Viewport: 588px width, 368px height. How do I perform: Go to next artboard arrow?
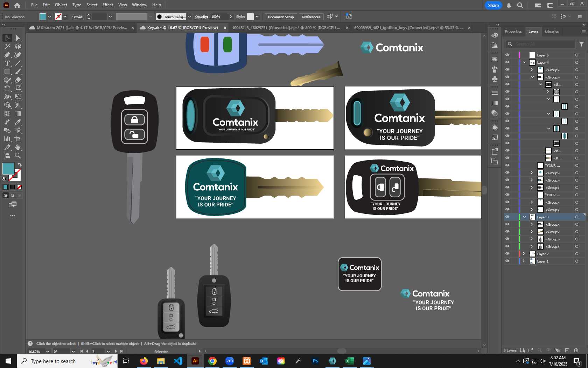(116, 351)
